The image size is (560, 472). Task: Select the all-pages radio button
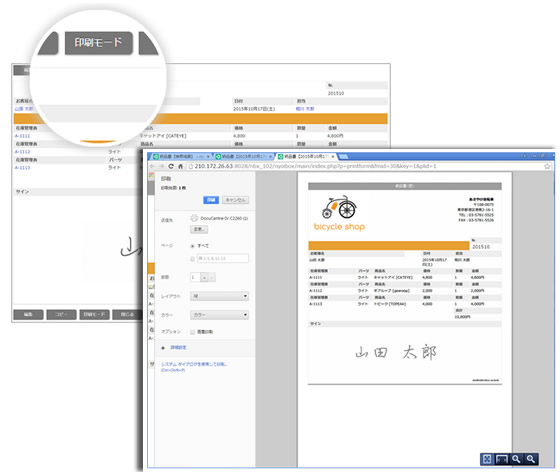tap(192, 246)
